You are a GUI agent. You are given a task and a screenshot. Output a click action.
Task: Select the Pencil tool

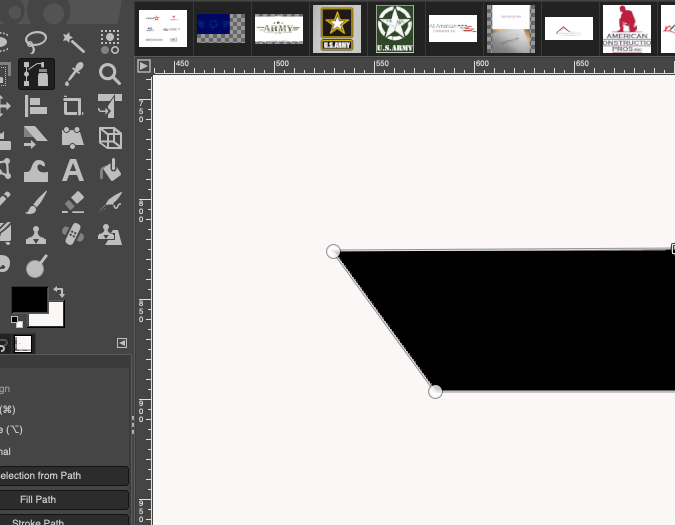coord(4,202)
